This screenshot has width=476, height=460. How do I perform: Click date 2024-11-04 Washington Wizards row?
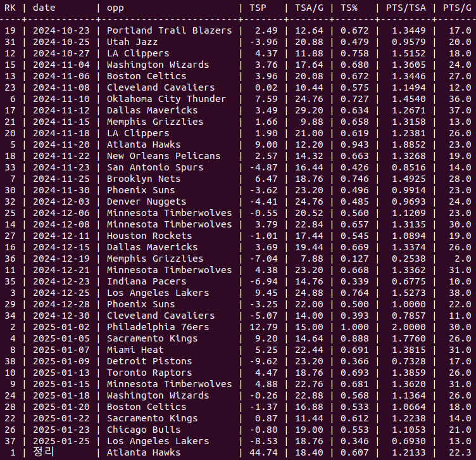pos(61,65)
